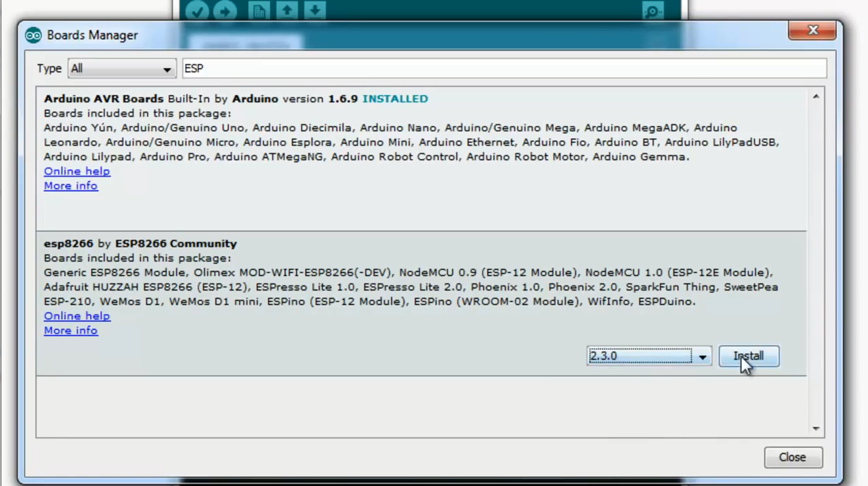Image resolution: width=868 pixels, height=486 pixels.
Task: Open More info for esp8266 package
Action: pos(71,331)
